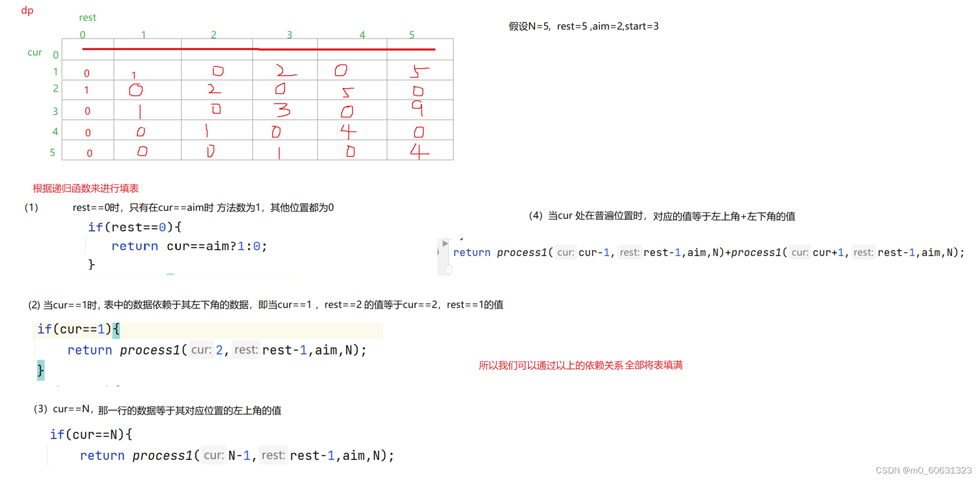Click the green column header '1' above the table

(143, 35)
